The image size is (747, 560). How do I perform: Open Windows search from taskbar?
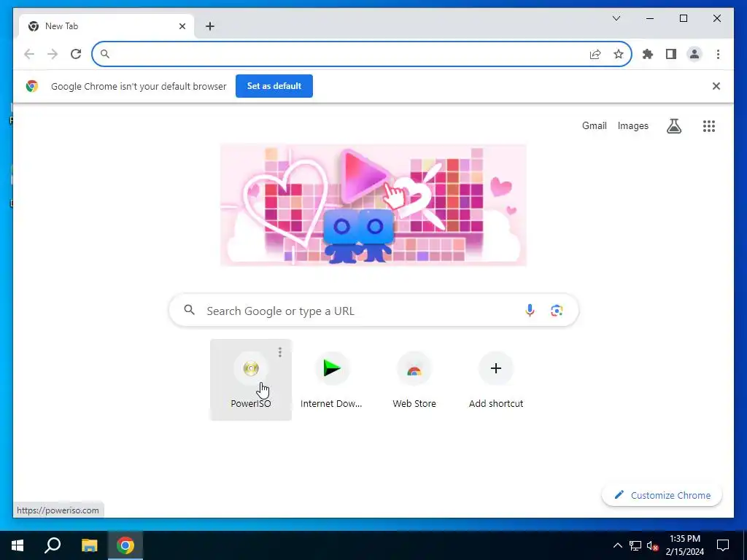(x=53, y=545)
